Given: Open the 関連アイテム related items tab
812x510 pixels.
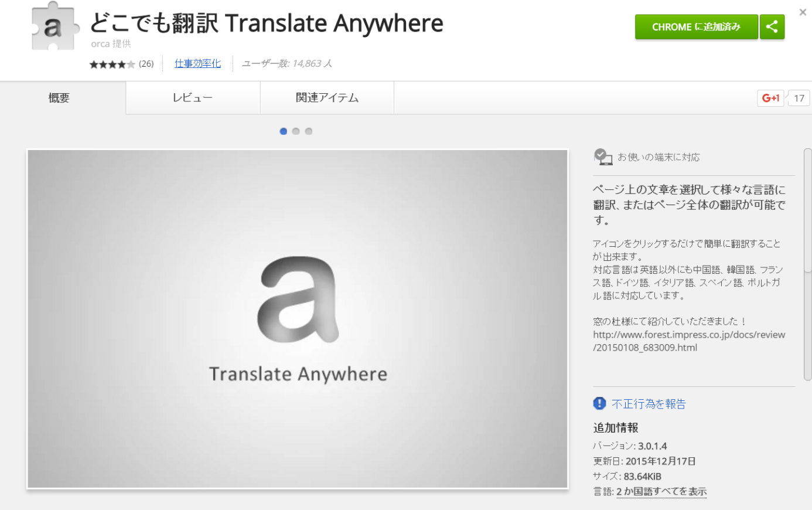Looking at the screenshot, I should pos(327,98).
